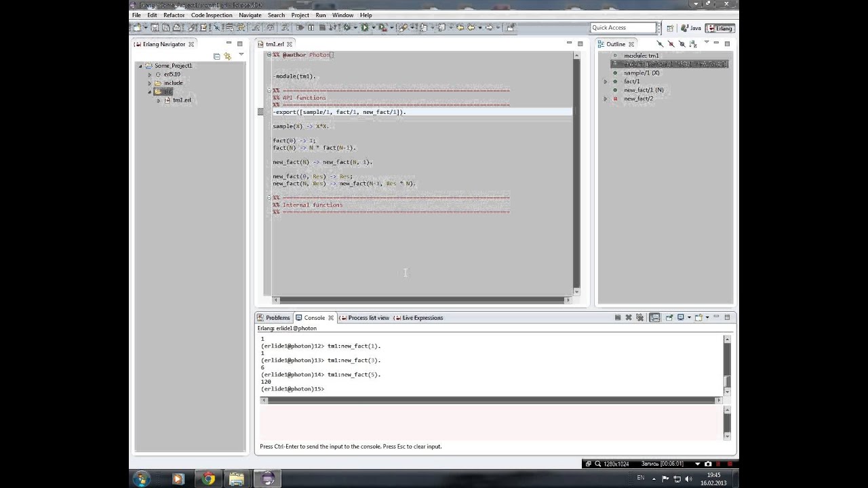Toggle Hide attributes filter in Outline toolbar
The image size is (868, 488).
682,44
